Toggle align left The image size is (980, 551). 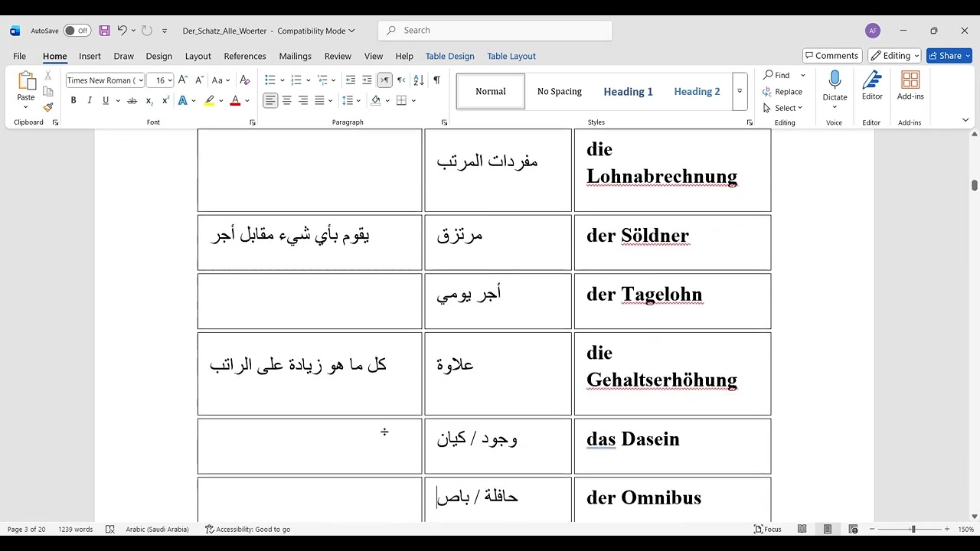coord(270,100)
